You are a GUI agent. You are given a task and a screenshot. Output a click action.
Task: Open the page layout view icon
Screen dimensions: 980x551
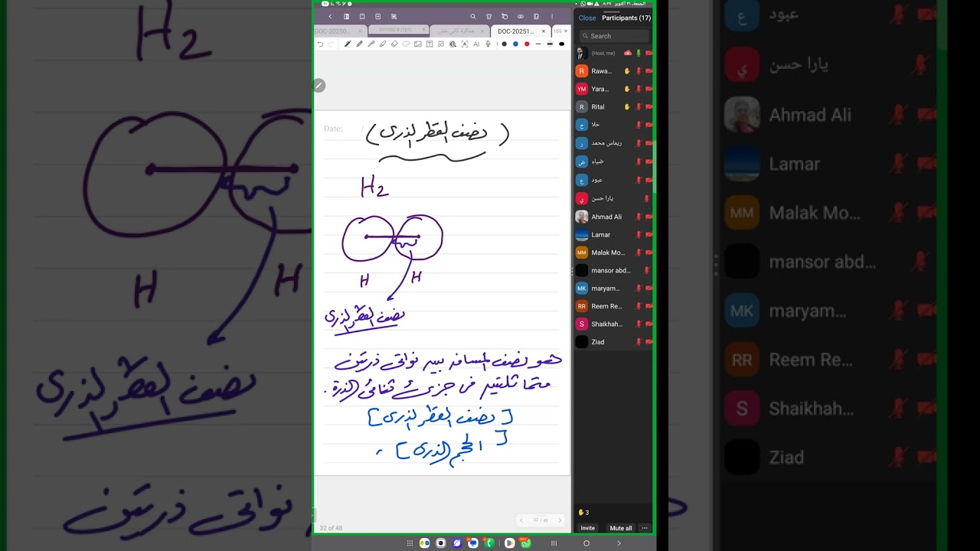(x=346, y=16)
